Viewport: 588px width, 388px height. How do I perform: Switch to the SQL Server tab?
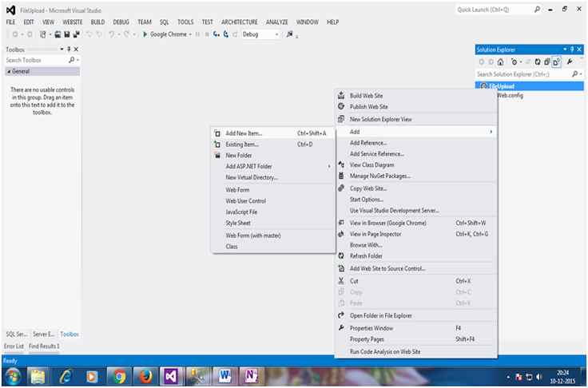click(x=17, y=334)
